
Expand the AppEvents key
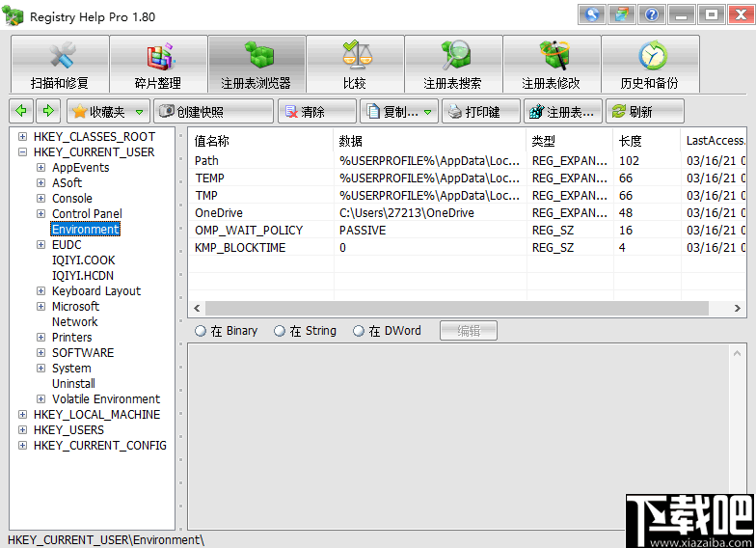(x=40, y=168)
